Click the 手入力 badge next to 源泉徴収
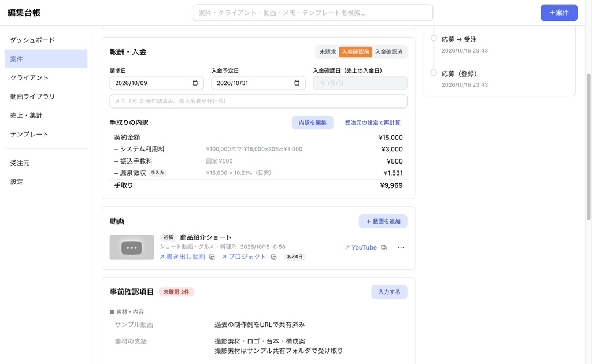The image size is (592, 364). 157,173
